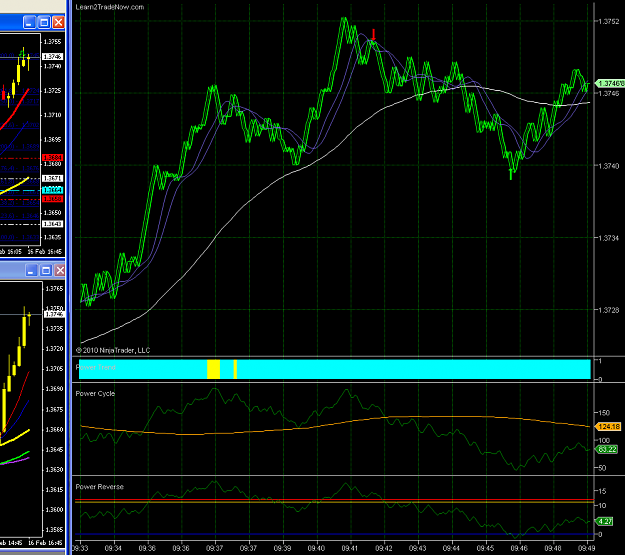Click the 09:45 time axis label
The width and height of the screenshot is (625, 555).
485,548
